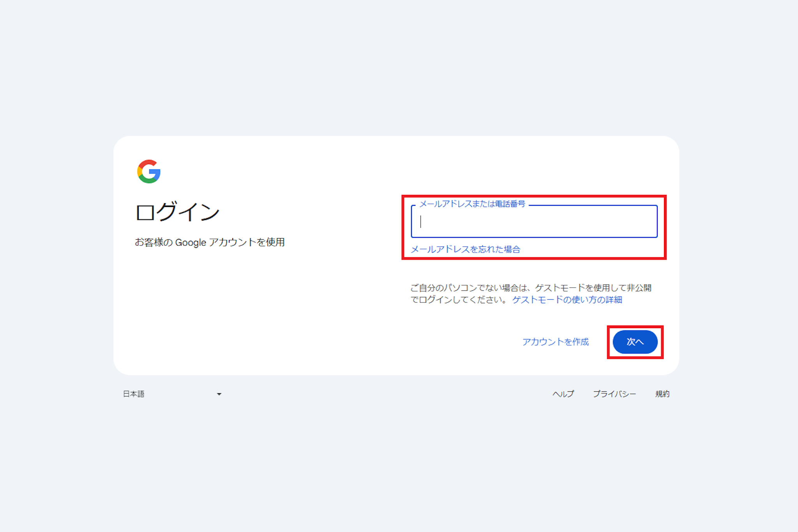Focus the メールアドレスまたは電話番号 input field

click(538, 222)
